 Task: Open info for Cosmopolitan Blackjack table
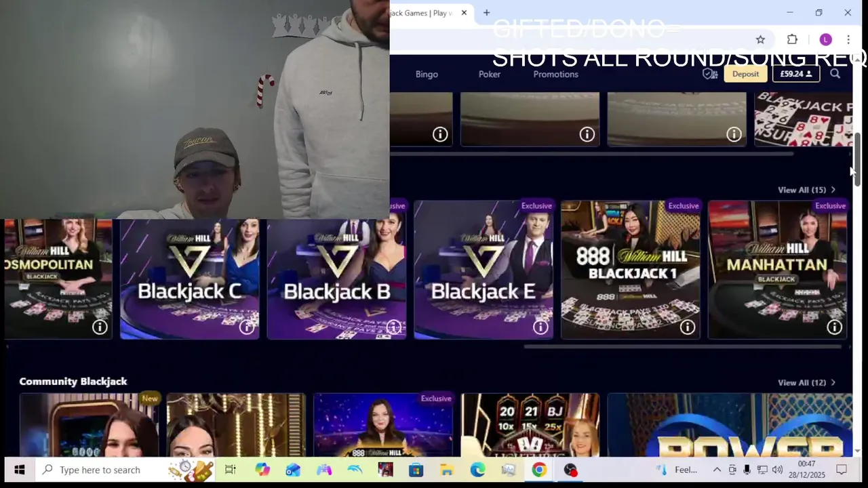pyautogui.click(x=100, y=327)
